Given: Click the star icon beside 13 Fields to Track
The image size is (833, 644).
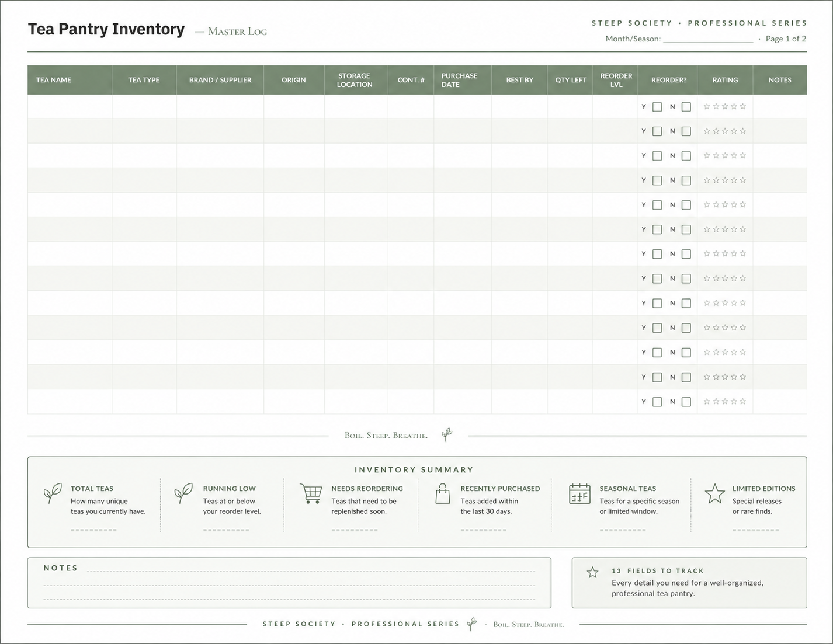Looking at the screenshot, I should click(x=592, y=572).
